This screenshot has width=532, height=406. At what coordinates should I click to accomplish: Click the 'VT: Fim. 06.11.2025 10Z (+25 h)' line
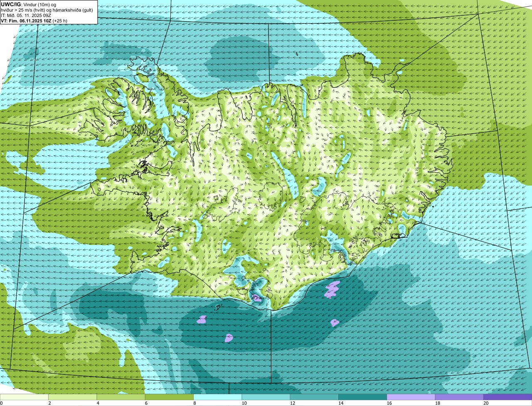coord(34,21)
